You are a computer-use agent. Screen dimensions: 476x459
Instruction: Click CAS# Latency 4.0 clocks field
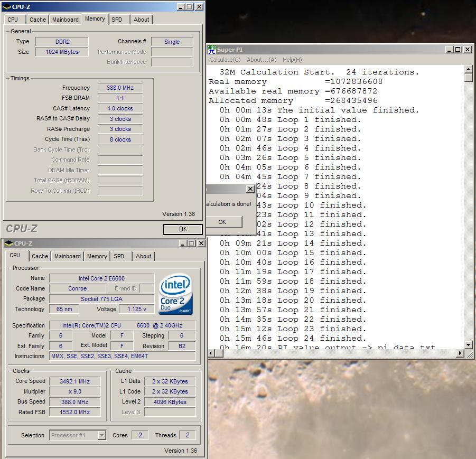[120, 108]
